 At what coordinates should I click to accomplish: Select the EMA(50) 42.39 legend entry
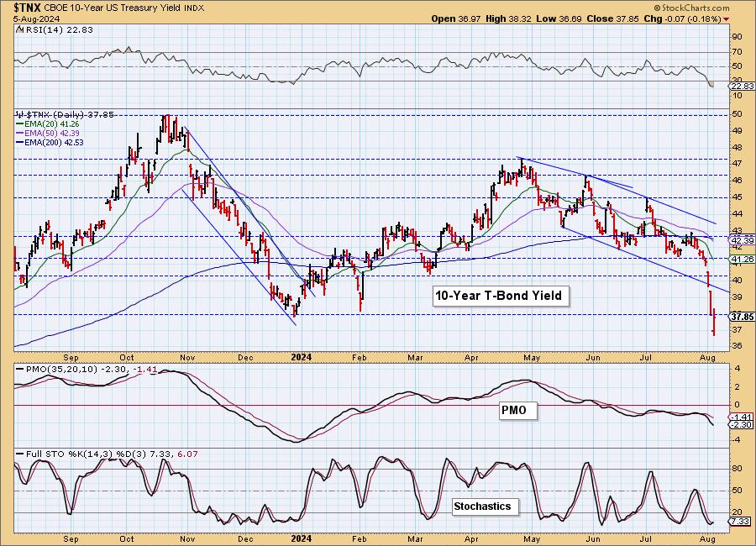(48, 133)
